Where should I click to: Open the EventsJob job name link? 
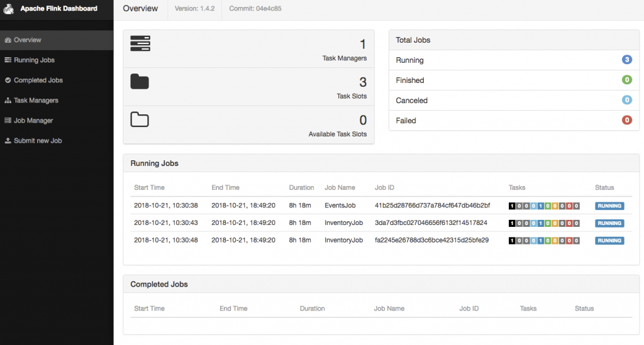tap(340, 205)
